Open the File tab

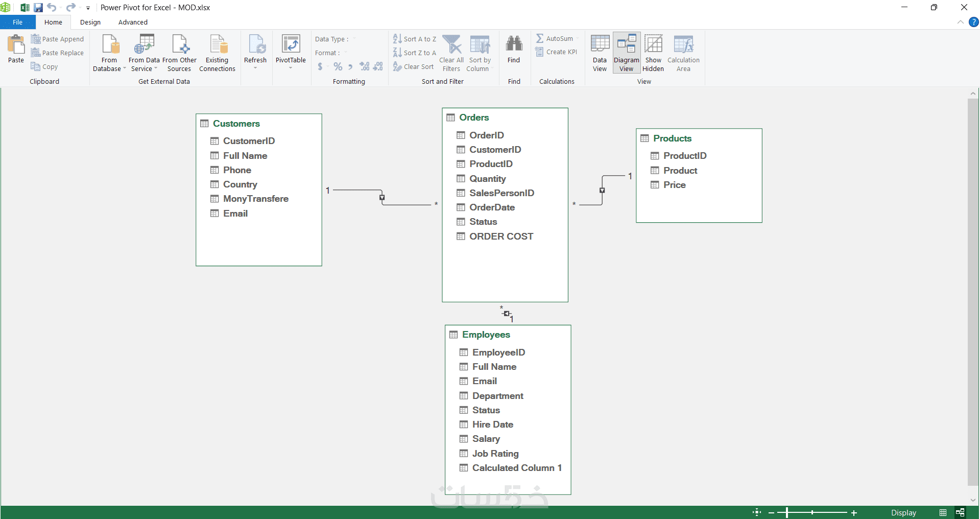coord(18,22)
